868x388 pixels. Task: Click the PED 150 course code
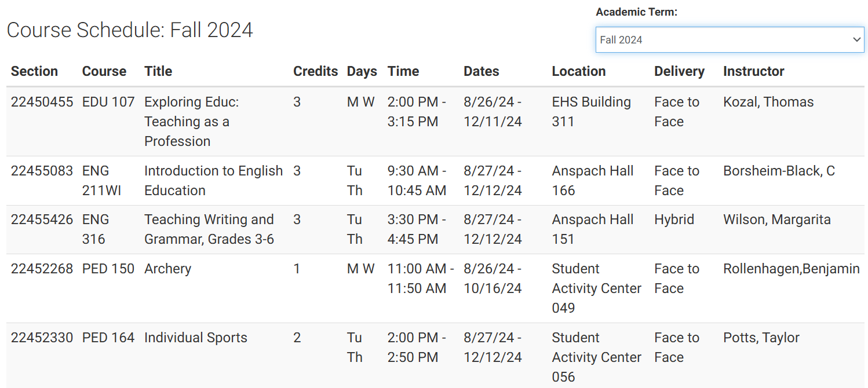point(108,269)
